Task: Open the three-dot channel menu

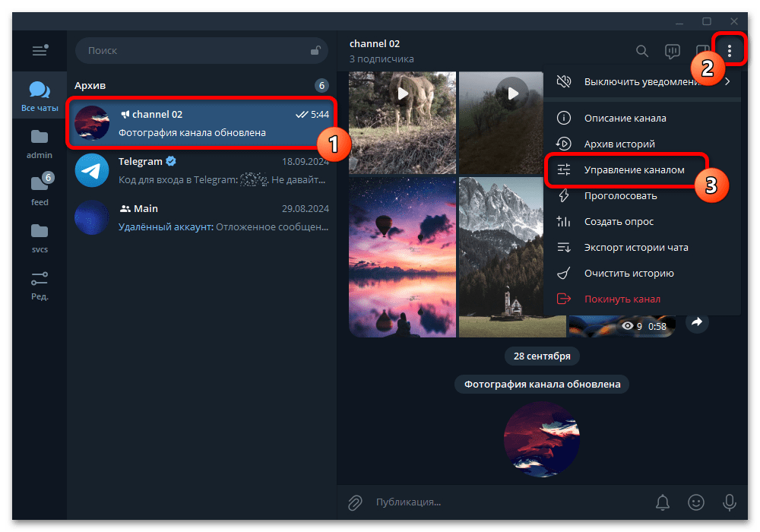Action: [x=729, y=50]
